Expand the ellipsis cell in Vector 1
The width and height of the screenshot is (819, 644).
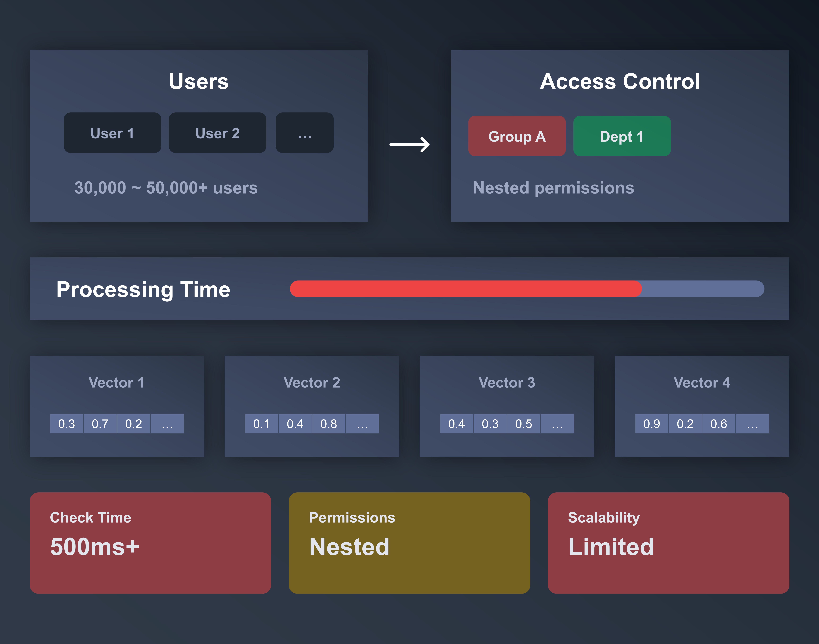click(167, 424)
